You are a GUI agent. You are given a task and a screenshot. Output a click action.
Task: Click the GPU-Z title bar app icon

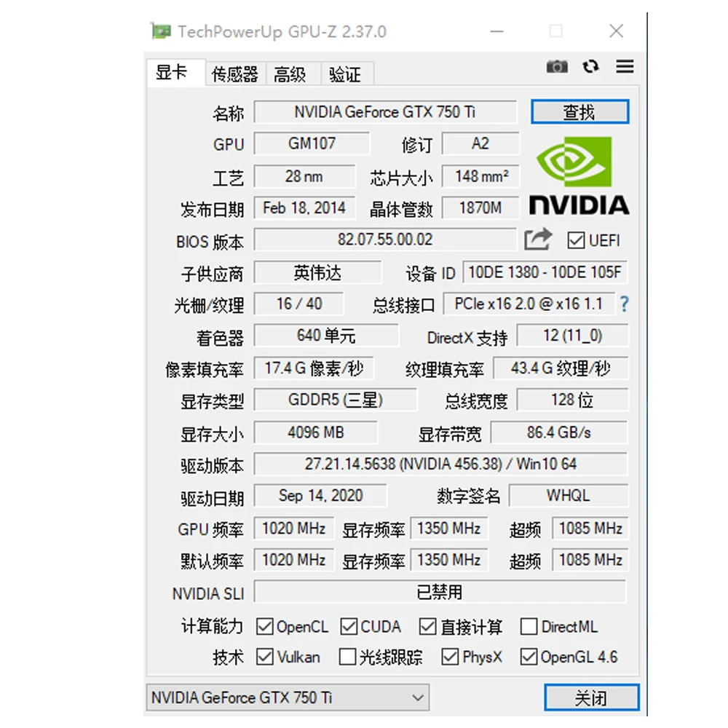(x=161, y=31)
